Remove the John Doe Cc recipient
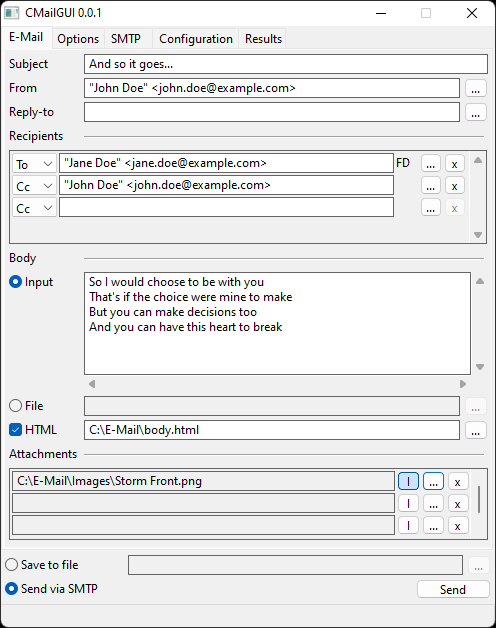 tap(454, 185)
